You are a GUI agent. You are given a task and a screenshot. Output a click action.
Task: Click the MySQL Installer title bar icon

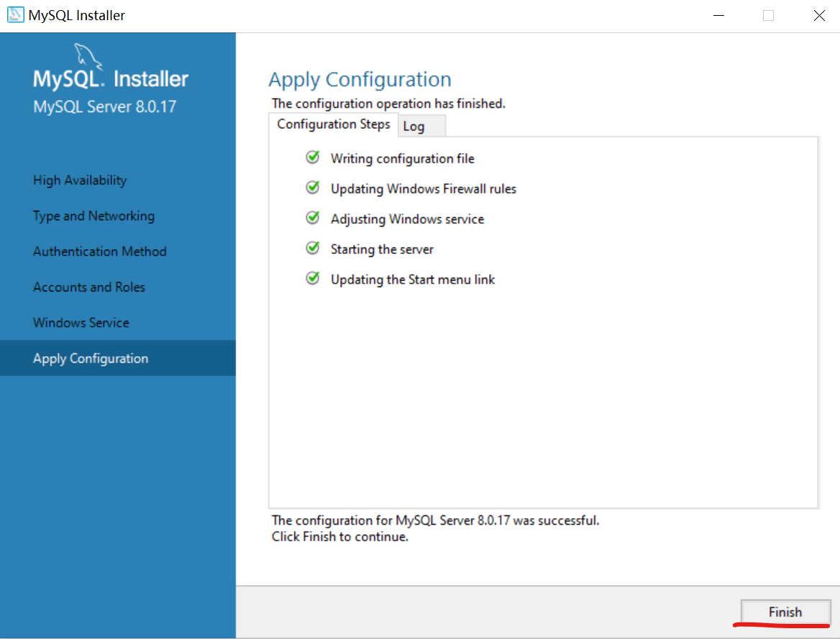(16, 14)
